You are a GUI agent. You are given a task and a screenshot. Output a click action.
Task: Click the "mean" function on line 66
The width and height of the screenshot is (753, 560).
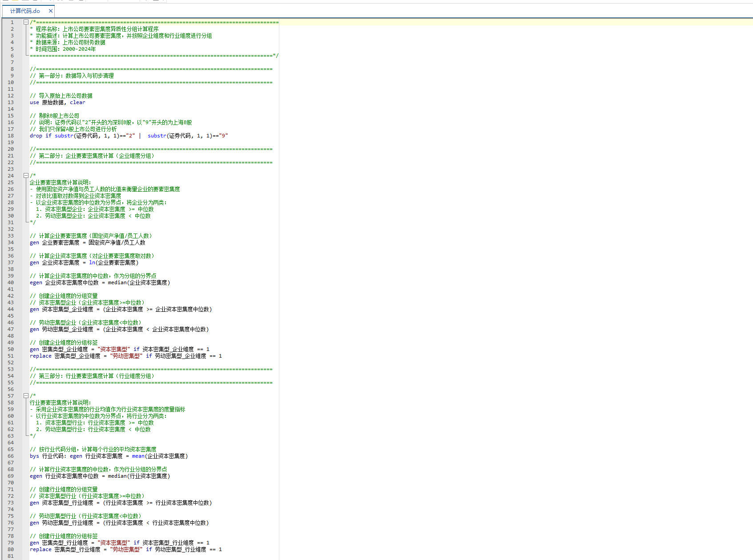coord(138,456)
